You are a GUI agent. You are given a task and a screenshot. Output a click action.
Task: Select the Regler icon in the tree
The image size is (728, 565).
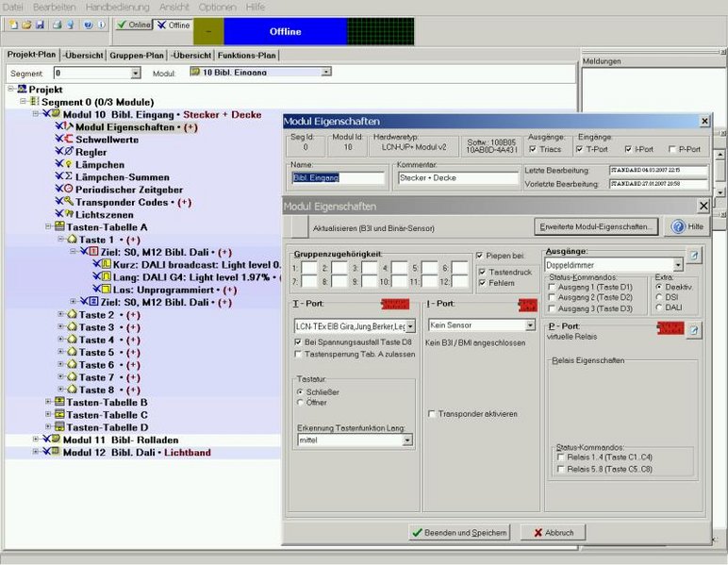click(69, 151)
